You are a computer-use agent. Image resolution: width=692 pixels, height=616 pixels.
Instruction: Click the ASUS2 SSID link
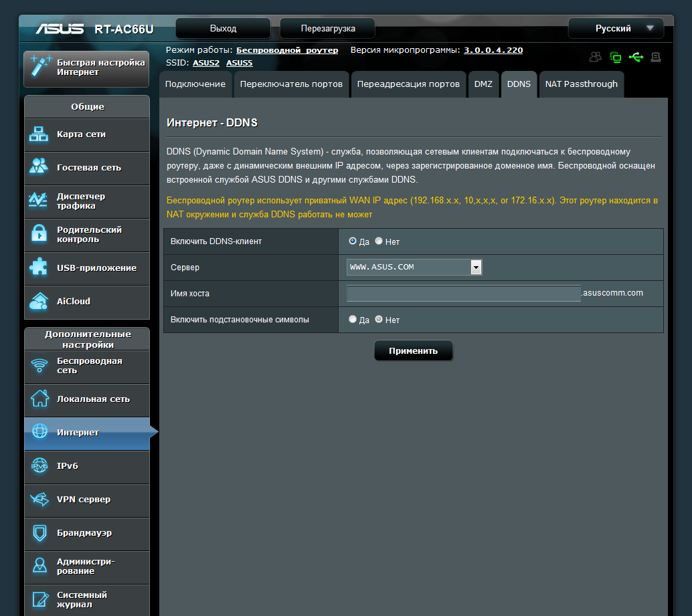(206, 63)
